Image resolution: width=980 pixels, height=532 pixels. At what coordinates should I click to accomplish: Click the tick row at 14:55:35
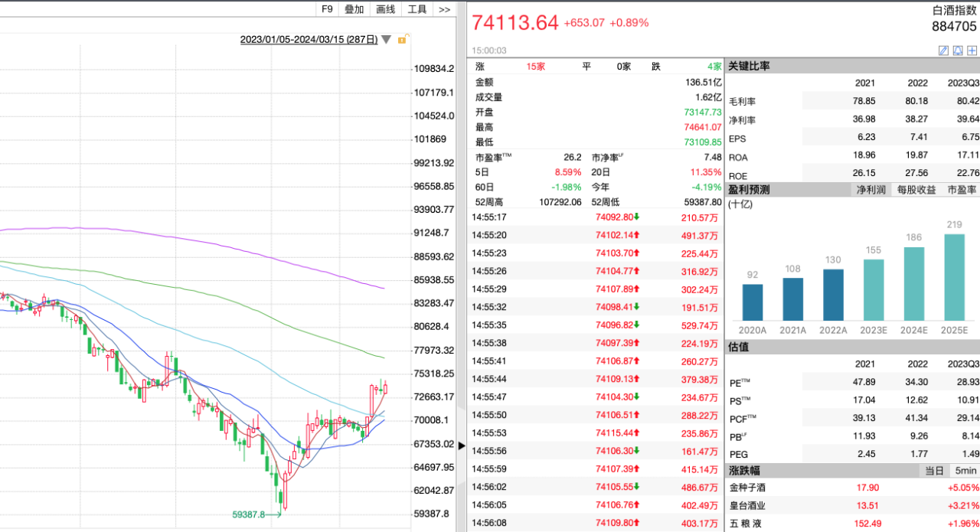coord(596,325)
